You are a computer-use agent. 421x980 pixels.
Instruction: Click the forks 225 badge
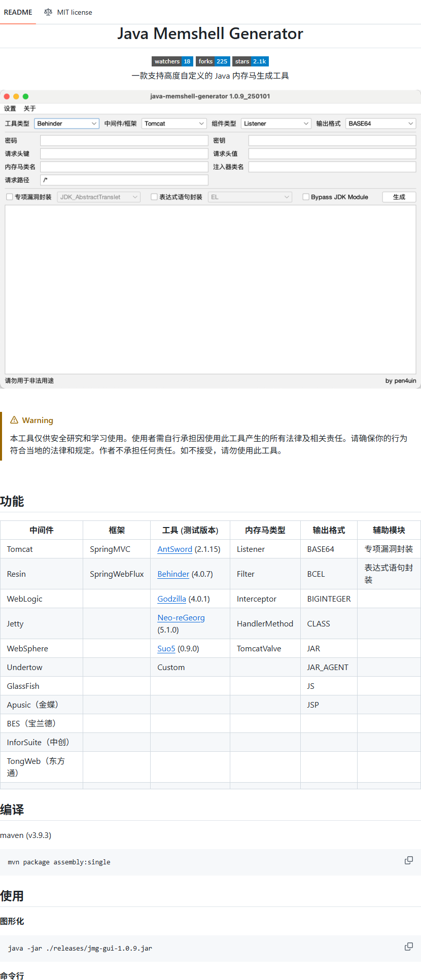pos(213,61)
